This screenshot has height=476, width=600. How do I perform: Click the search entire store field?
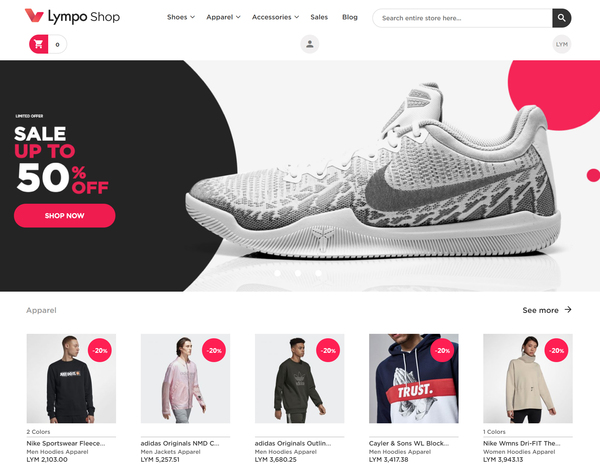(463, 18)
